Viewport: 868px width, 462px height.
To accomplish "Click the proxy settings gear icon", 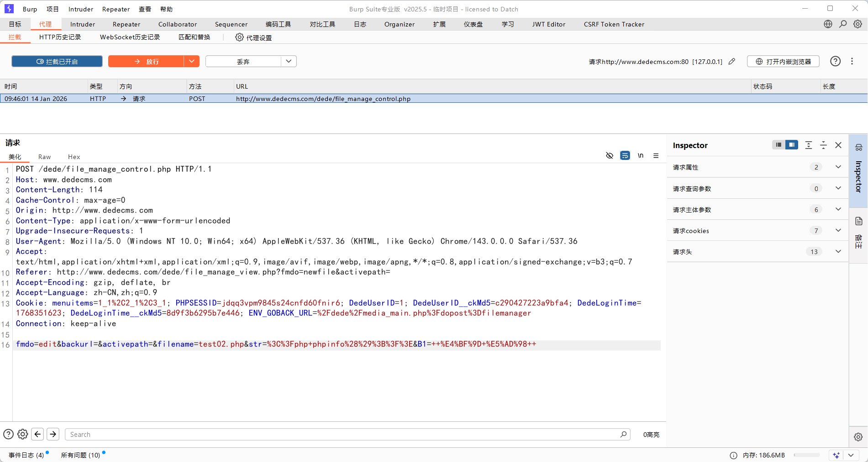I will pos(239,37).
